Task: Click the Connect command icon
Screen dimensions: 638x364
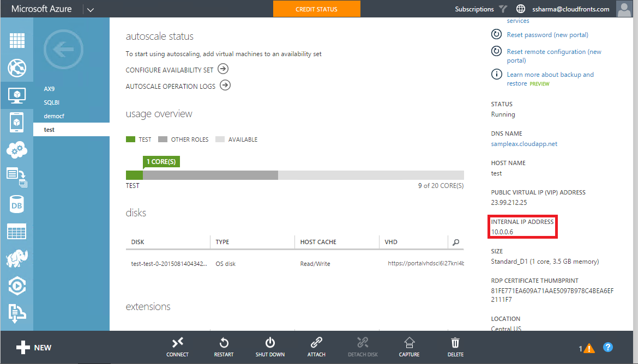Action: point(177,342)
